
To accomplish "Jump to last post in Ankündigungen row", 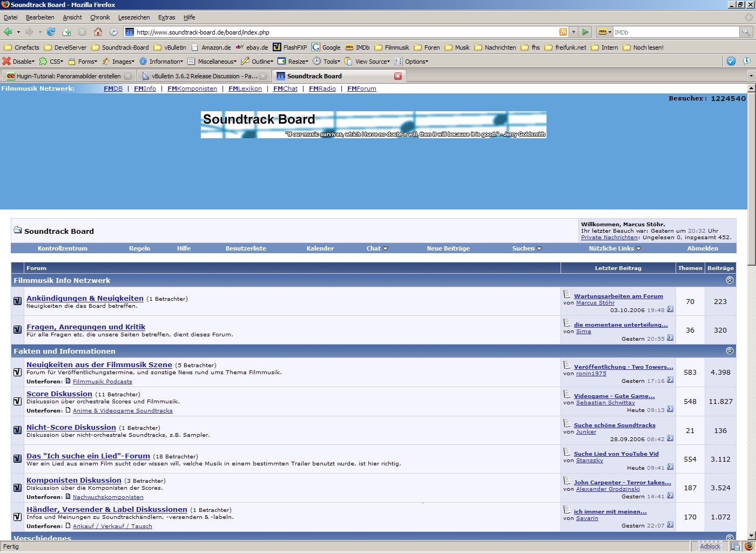I will [670, 309].
